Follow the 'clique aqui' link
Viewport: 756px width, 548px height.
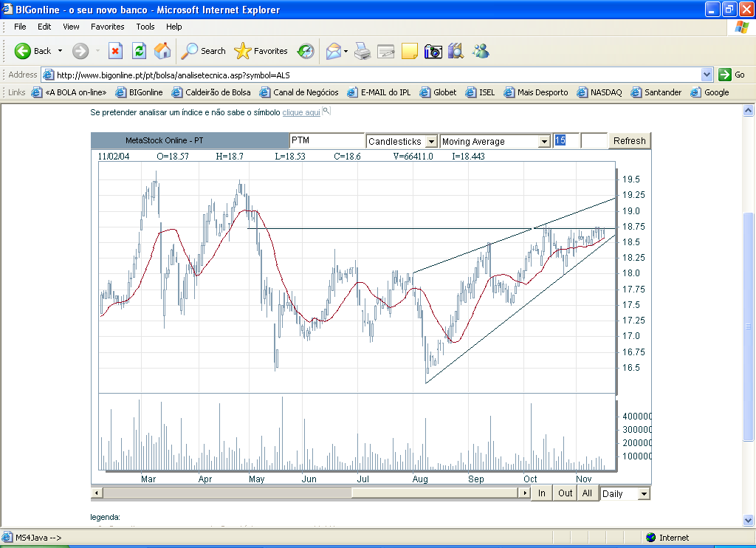point(301,112)
